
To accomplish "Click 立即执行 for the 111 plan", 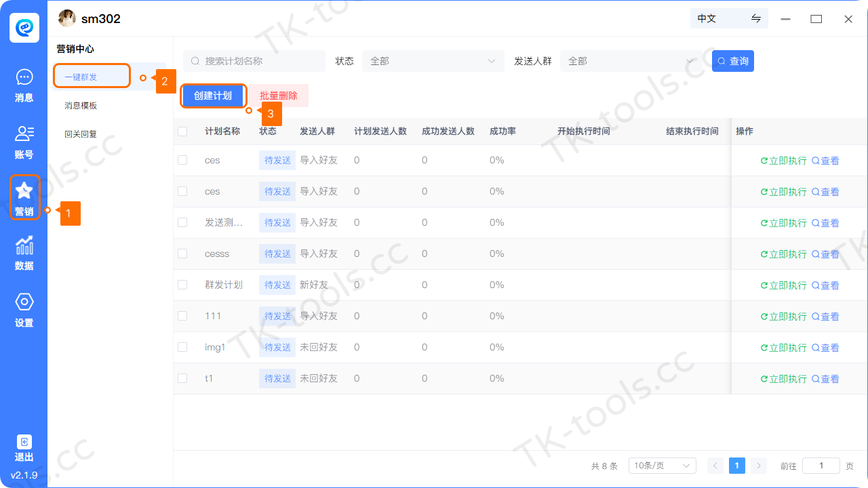I will point(783,317).
